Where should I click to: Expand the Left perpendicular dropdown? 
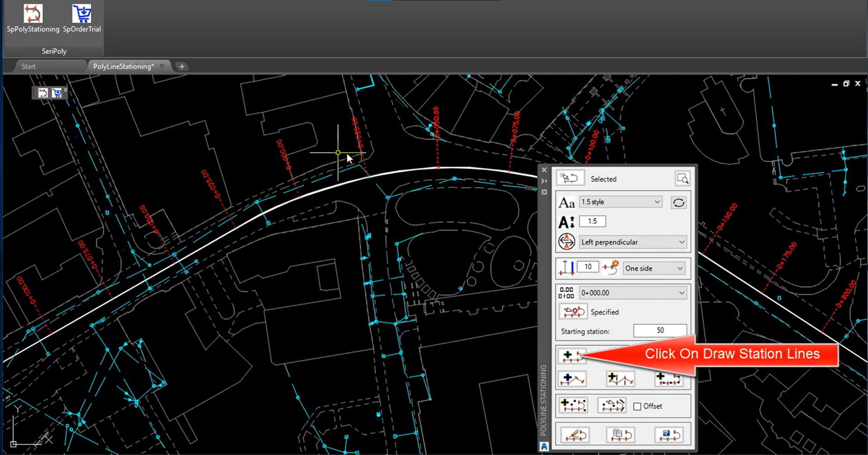[x=632, y=242]
